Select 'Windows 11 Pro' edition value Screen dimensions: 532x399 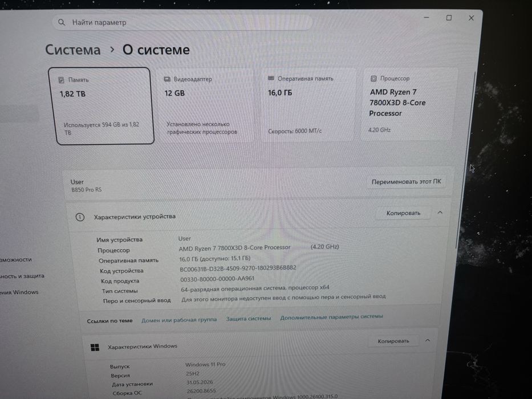click(x=205, y=364)
